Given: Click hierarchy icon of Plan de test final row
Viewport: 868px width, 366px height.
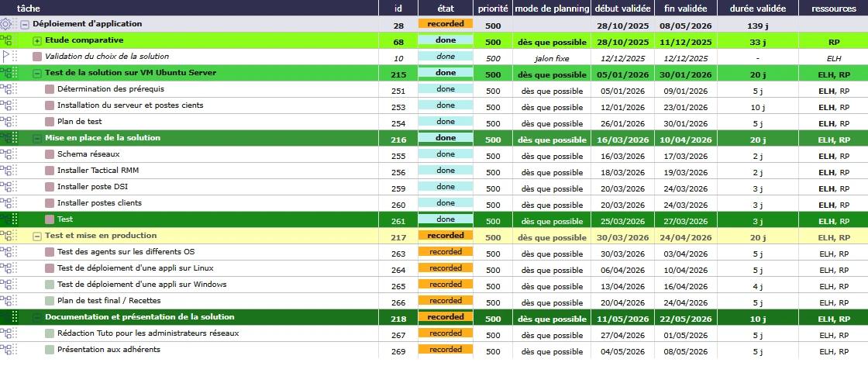Looking at the screenshot, I should pos(6,301).
